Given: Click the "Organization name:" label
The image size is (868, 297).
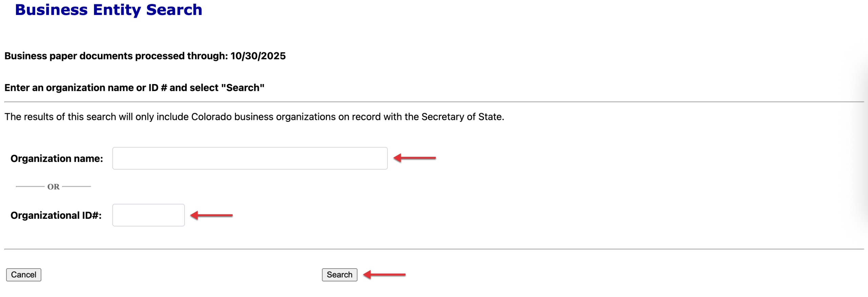Looking at the screenshot, I should click(57, 158).
